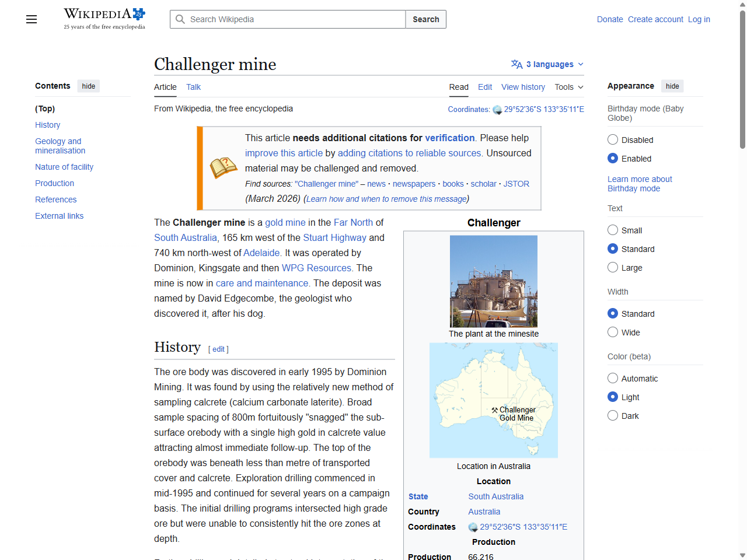
Task: Jump to Production in contents
Action: pyautogui.click(x=54, y=183)
